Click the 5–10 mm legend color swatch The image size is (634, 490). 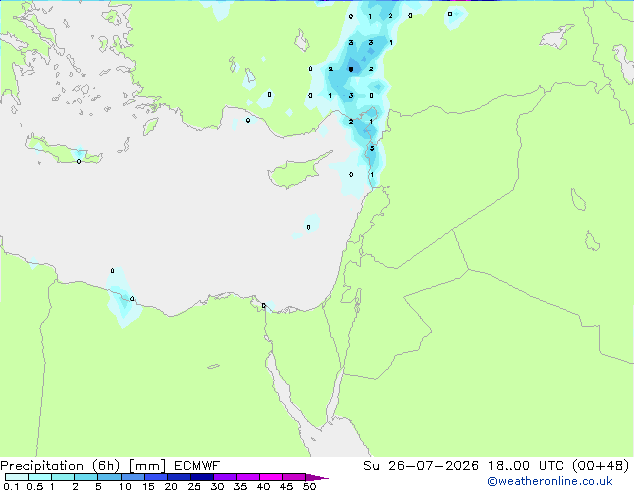click(x=109, y=477)
